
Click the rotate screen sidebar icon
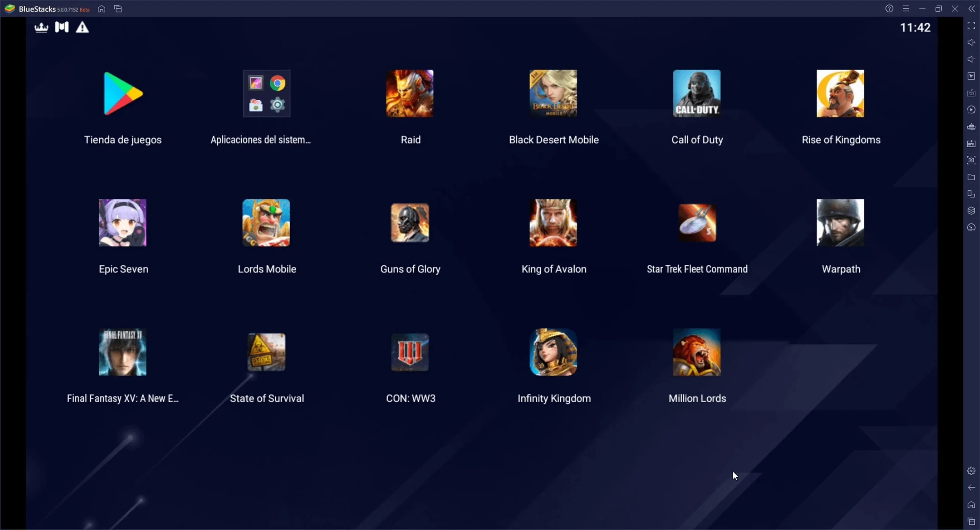tap(971, 194)
